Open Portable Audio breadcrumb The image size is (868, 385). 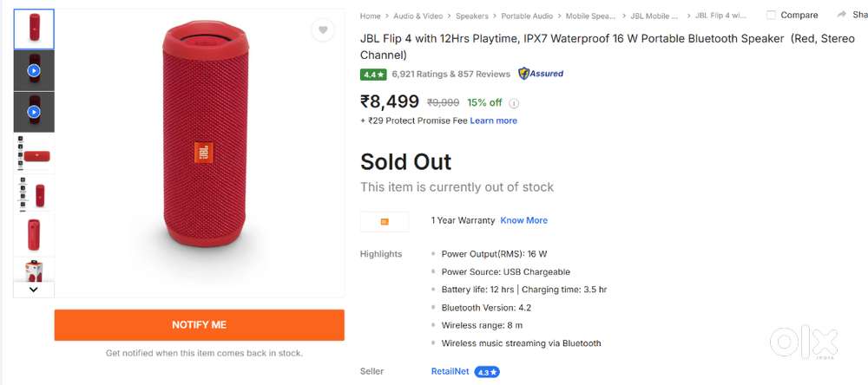(527, 16)
